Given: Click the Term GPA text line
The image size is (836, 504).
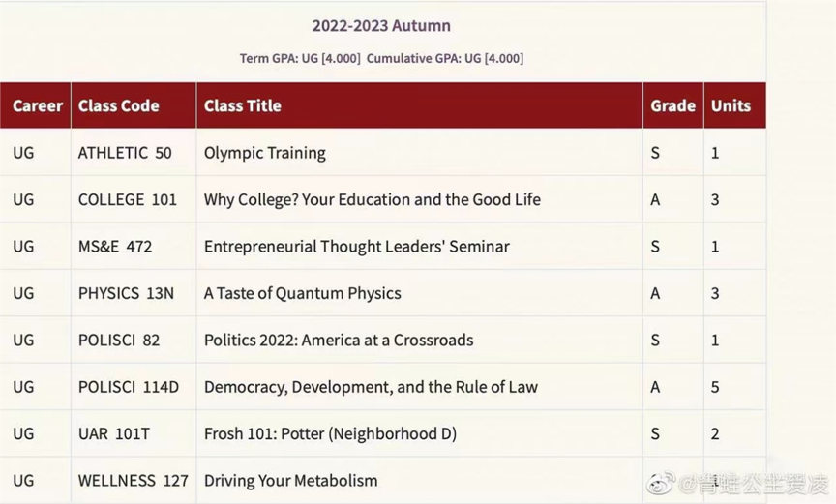Looking at the screenshot, I should [381, 58].
